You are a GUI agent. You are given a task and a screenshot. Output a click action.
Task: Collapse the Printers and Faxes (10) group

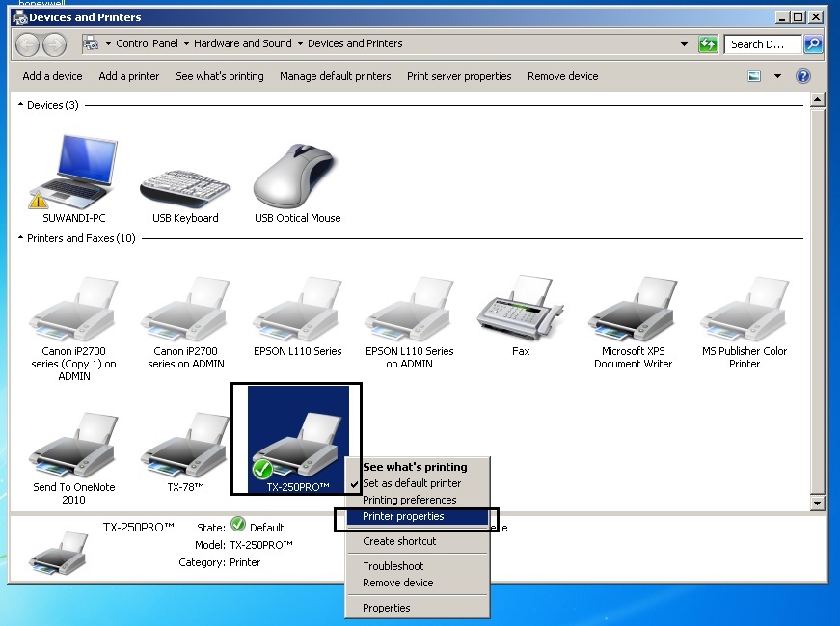21,238
